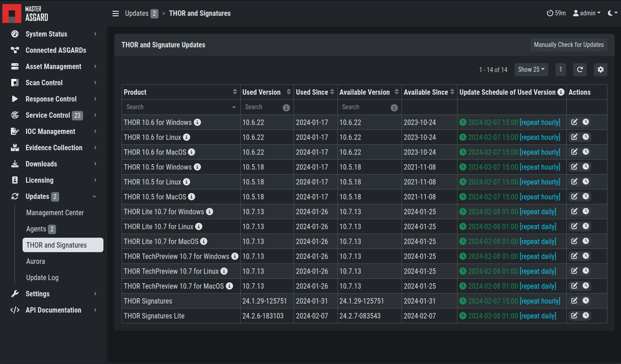Click the Used Version search input
621x364 pixels.
point(262,107)
